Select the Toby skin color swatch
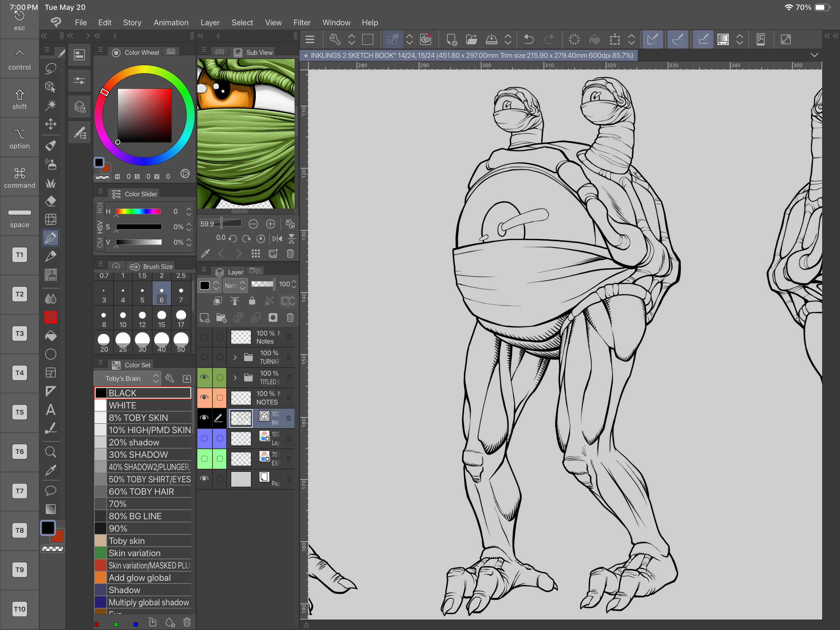The width and height of the screenshot is (840, 630). point(143,541)
